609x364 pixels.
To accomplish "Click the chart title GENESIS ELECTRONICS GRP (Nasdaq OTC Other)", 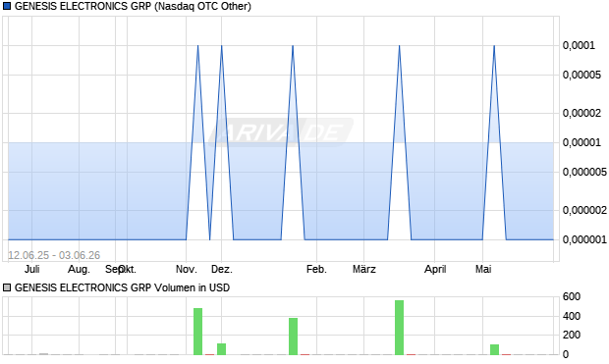I will coord(133,6).
